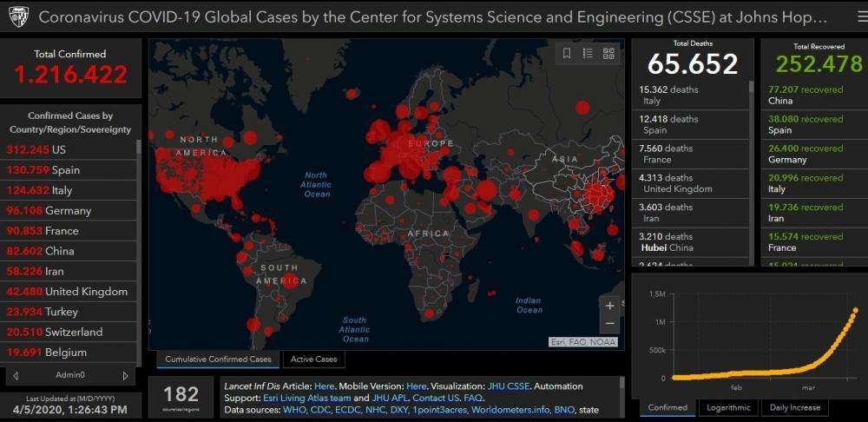Screen dimensions: 868x422
Task: Select Turkey in confirmed cases list
Action: pyautogui.click(x=69, y=312)
